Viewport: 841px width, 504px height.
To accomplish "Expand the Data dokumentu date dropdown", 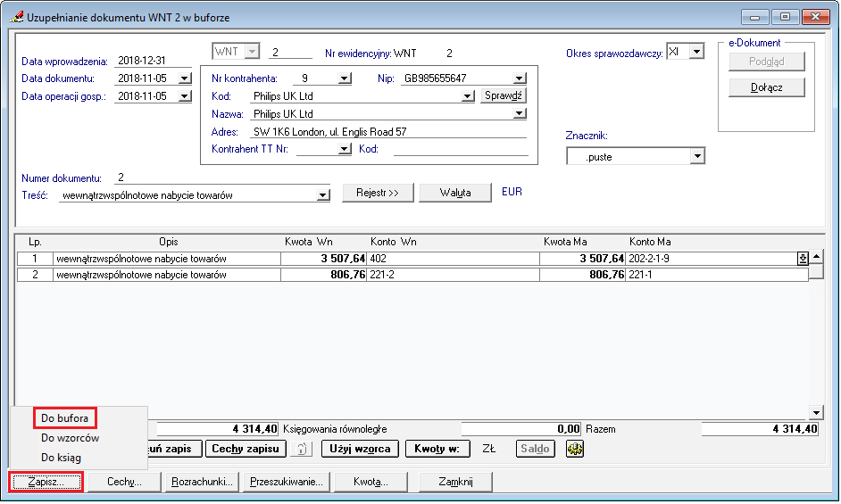I will tap(185, 78).
